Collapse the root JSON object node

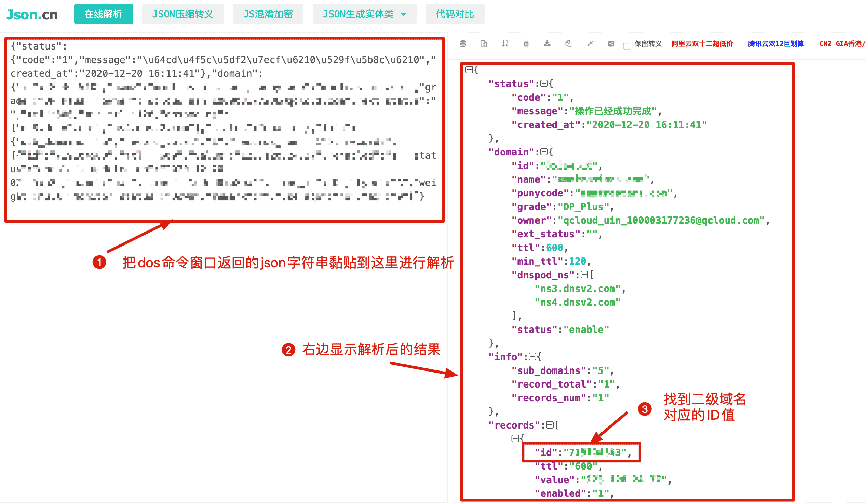click(x=469, y=70)
